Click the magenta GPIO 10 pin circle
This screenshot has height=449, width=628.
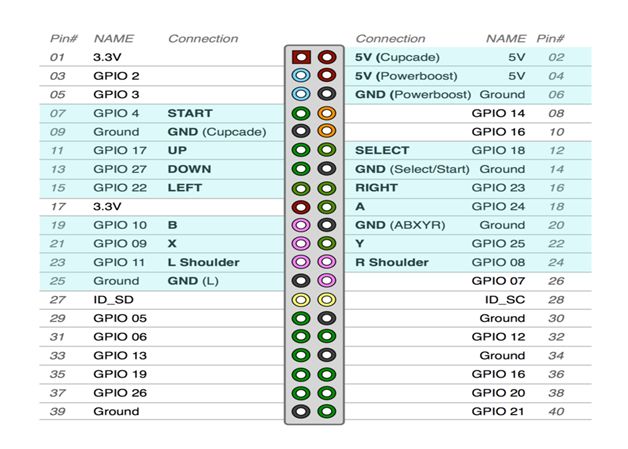pos(300,225)
